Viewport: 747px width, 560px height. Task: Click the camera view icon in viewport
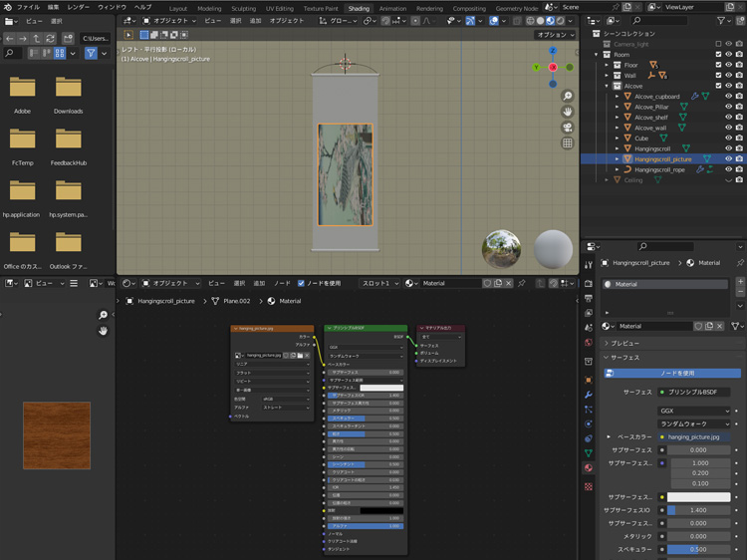tap(568, 128)
